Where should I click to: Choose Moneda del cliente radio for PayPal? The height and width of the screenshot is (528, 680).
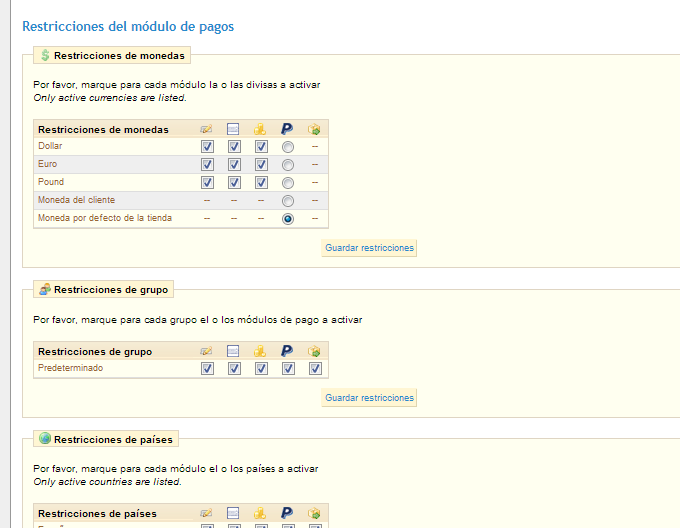(288, 201)
